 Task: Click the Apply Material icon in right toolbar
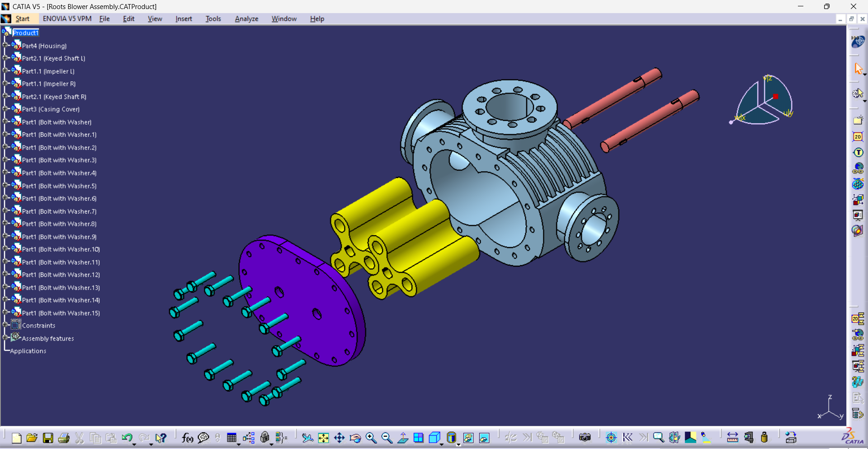858,230
